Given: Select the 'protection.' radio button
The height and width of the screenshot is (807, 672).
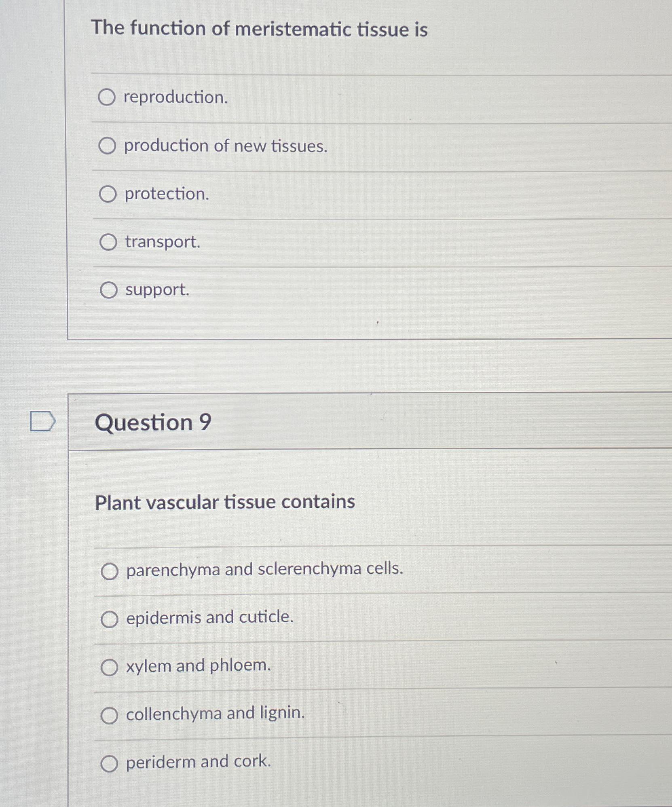Looking at the screenshot, I should coord(108,194).
